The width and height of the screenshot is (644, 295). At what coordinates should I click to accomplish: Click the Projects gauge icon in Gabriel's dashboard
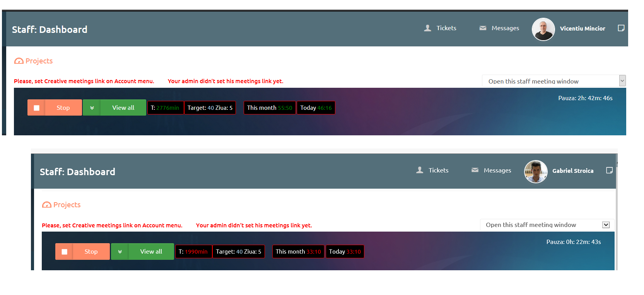coord(46,205)
